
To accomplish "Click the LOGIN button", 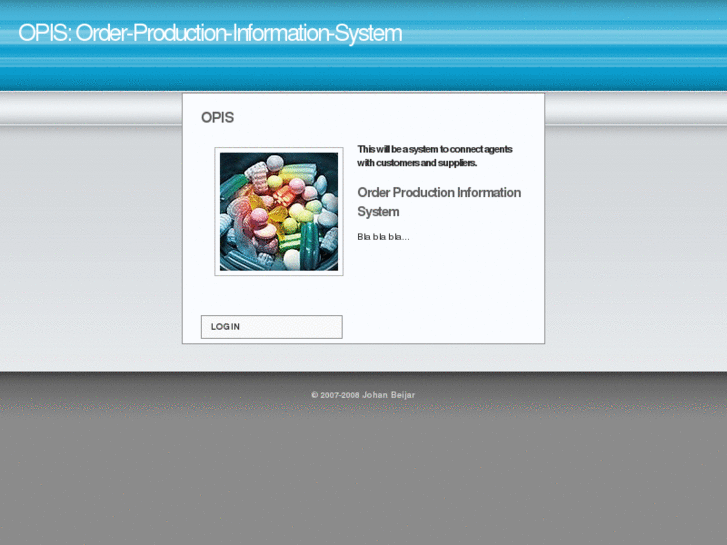I will click(272, 327).
